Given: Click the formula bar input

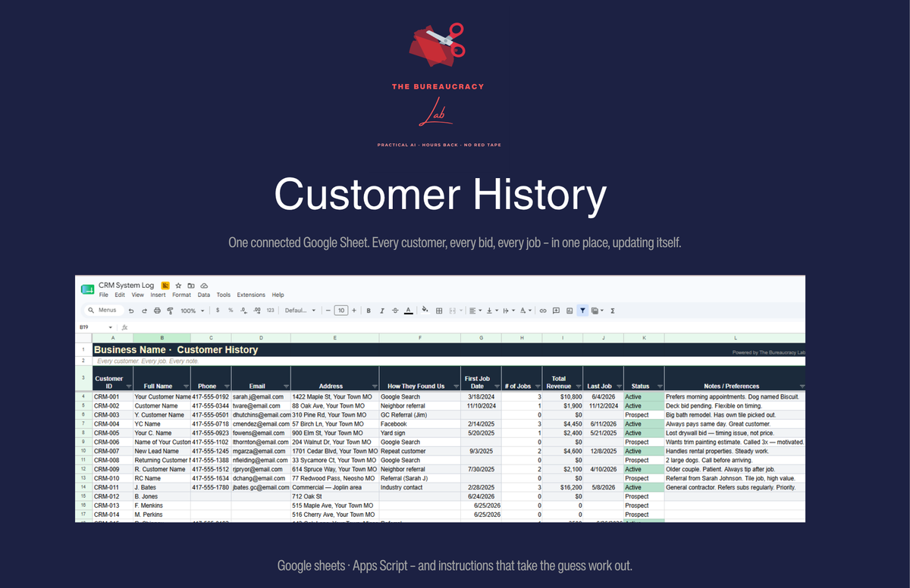Looking at the screenshot, I should pos(466,327).
